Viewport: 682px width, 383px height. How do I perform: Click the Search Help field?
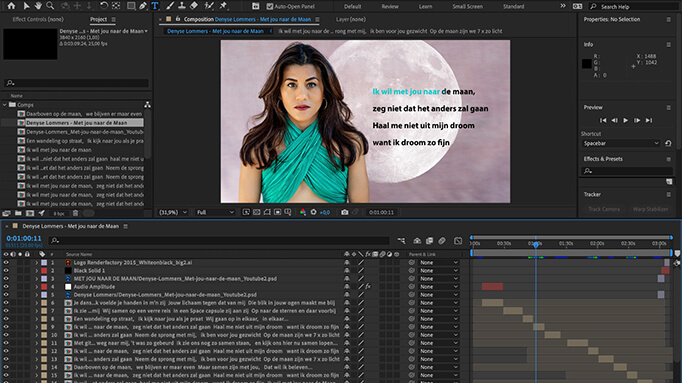tap(633, 7)
